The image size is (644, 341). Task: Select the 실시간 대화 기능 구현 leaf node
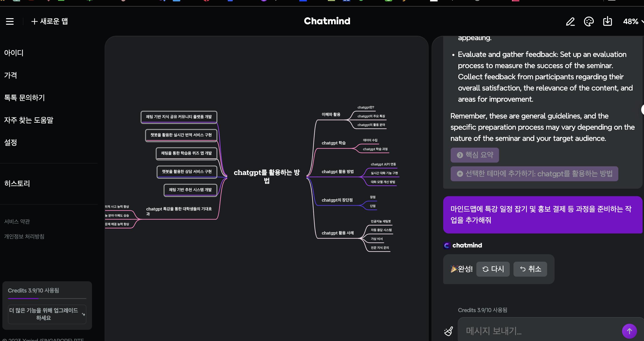[384, 173]
